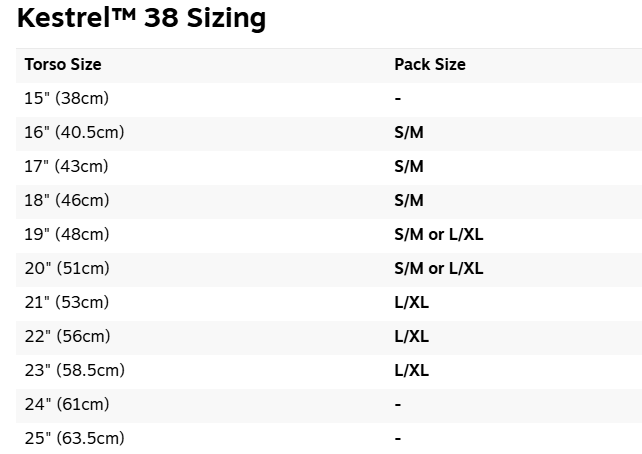
Task: Select L/XL pack size in the 23" row
Action: [411, 371]
